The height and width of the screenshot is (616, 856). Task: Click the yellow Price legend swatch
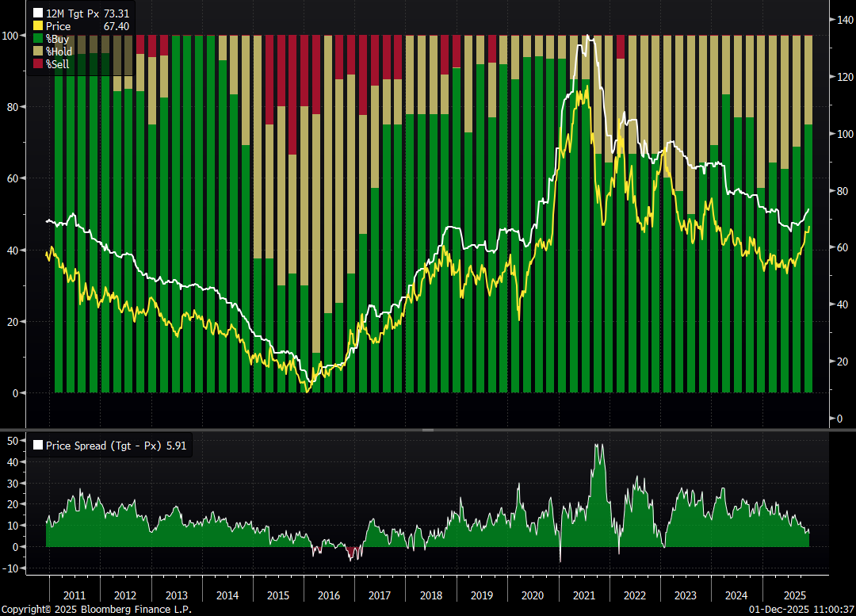(38, 26)
